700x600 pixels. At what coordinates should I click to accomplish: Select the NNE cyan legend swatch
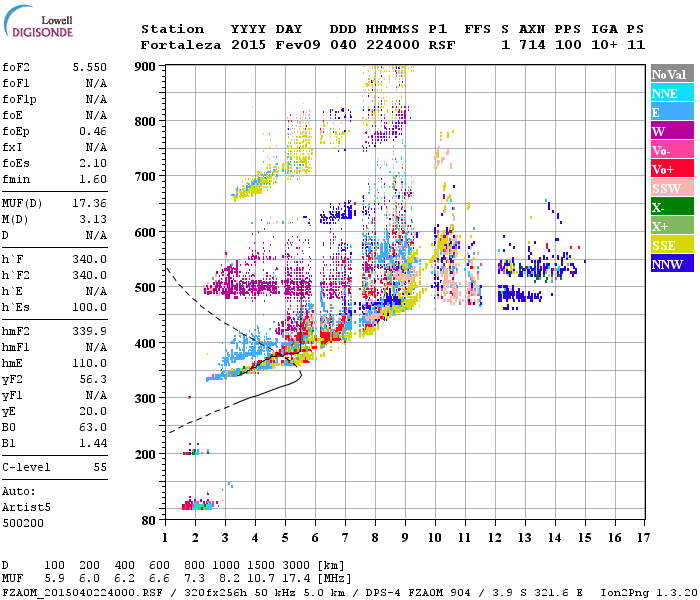672,93
